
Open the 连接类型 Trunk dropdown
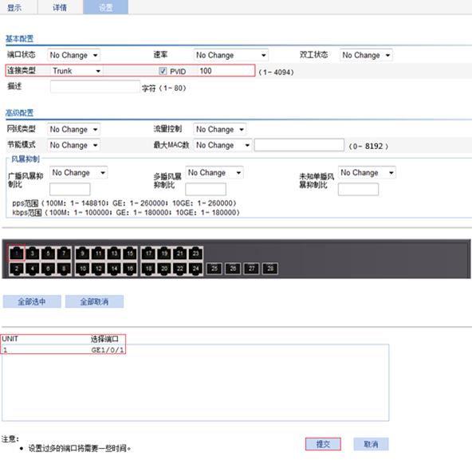click(77, 71)
